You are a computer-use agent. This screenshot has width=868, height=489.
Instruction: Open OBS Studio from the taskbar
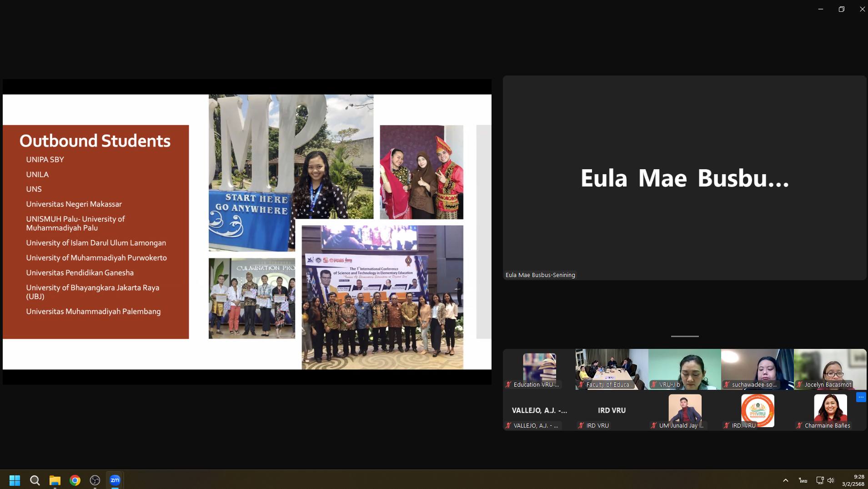[95, 480]
